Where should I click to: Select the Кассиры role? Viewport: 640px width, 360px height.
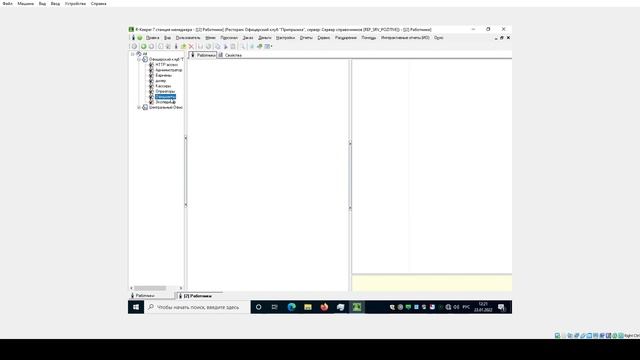[163, 86]
